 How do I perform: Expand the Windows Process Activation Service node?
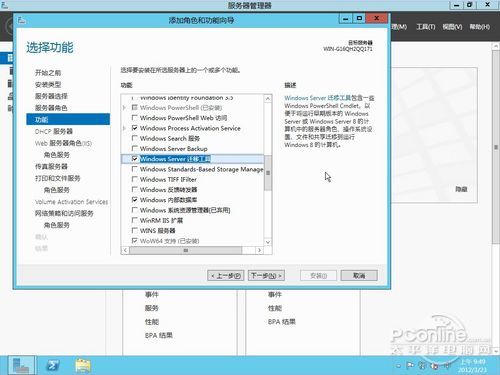click(x=124, y=128)
